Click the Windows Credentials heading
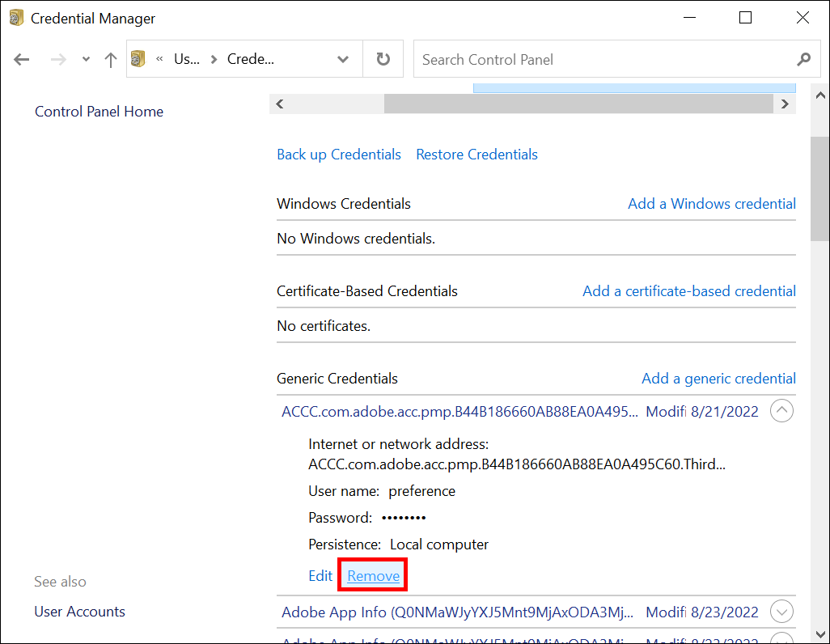The height and width of the screenshot is (644, 830). [x=344, y=204]
